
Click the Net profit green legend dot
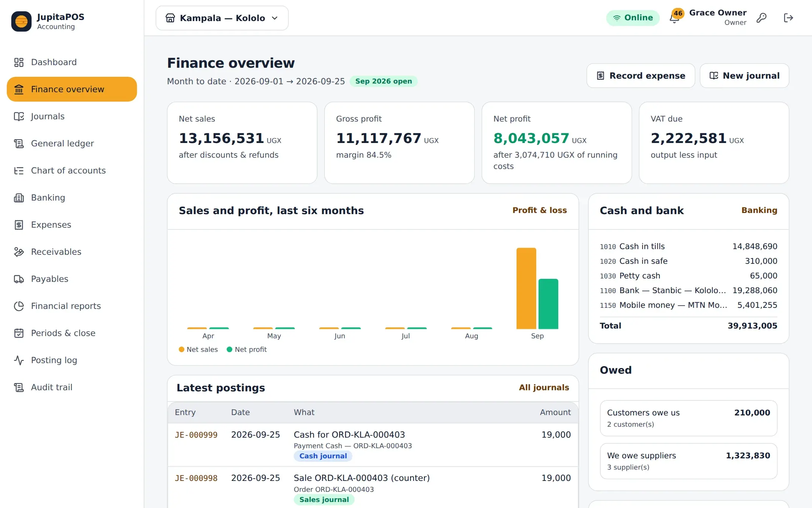(x=229, y=349)
